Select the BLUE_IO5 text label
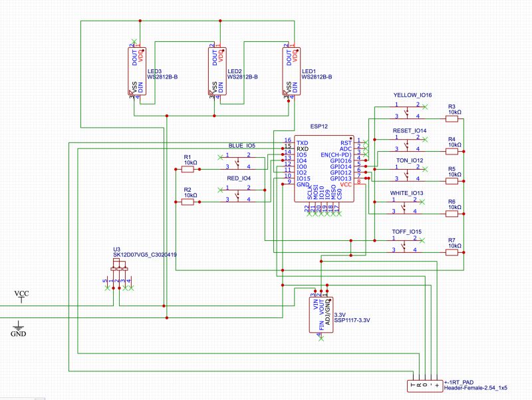 tap(242, 146)
